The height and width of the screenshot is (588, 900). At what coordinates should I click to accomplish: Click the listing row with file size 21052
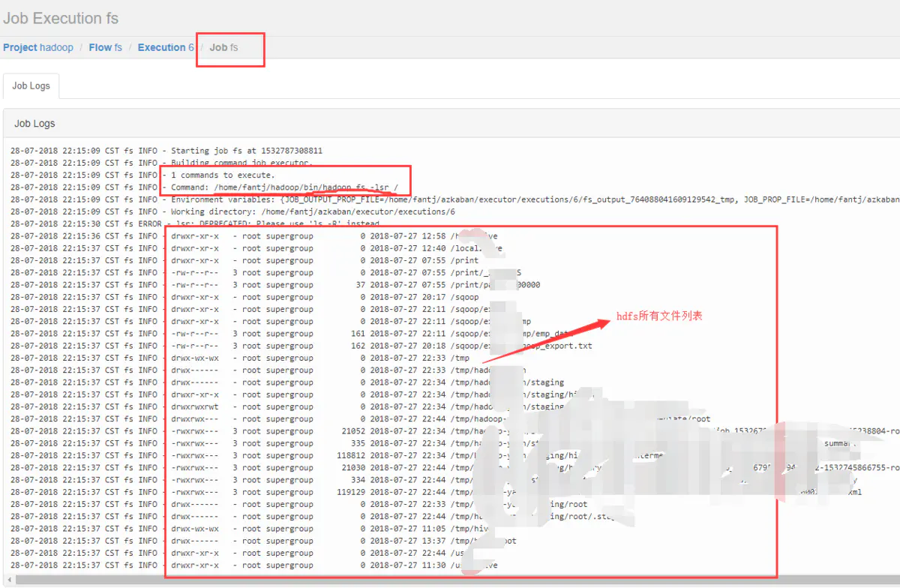coord(455,431)
